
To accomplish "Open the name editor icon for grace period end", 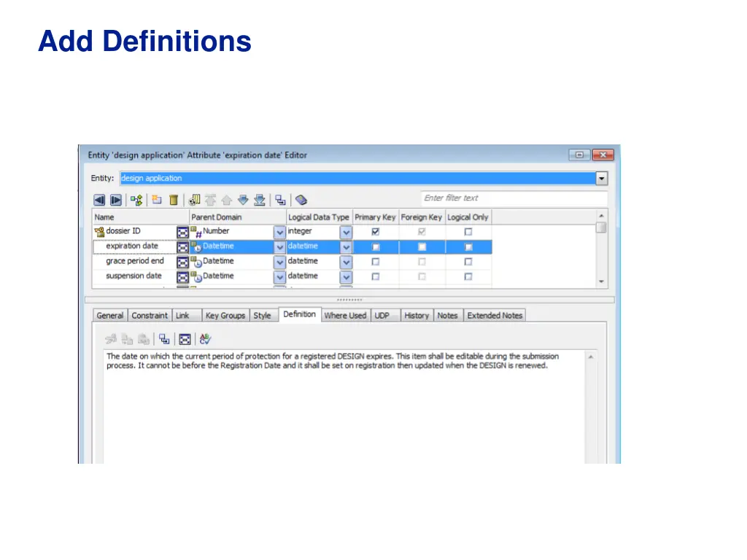I will pyautogui.click(x=182, y=262).
